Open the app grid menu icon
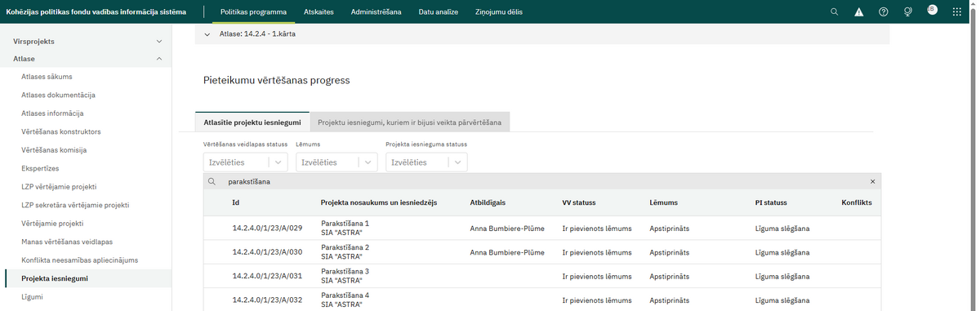 tap(956, 12)
